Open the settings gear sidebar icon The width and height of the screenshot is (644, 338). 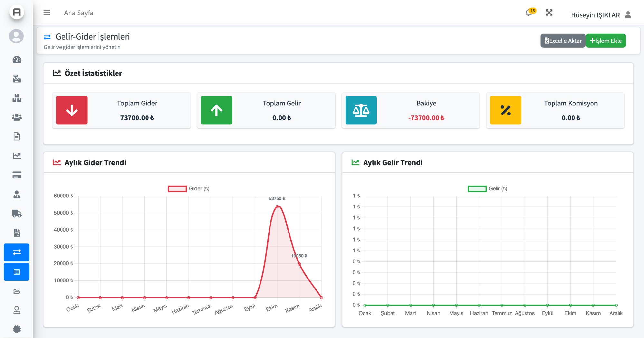click(x=17, y=329)
